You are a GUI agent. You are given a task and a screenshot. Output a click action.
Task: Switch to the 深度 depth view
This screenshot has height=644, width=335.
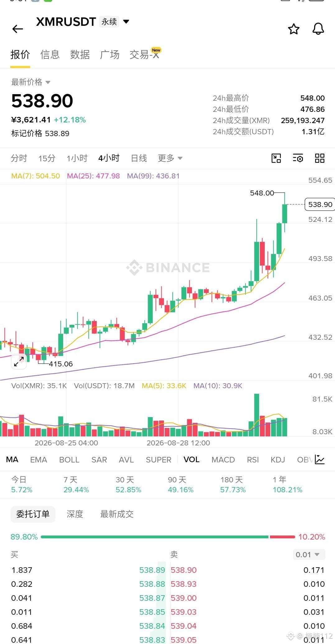tap(75, 514)
